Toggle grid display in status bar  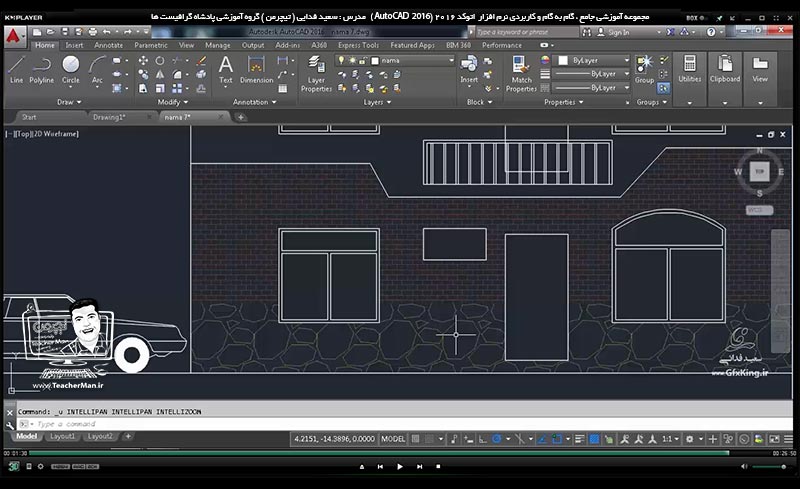[x=416, y=439]
